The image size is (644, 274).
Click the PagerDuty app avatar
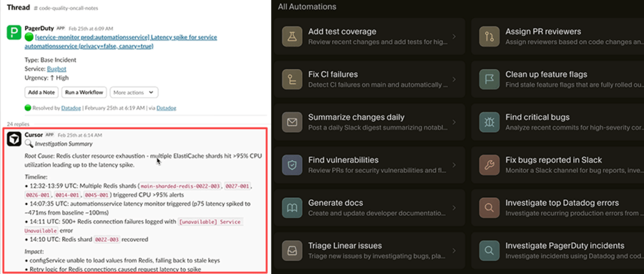point(14,32)
